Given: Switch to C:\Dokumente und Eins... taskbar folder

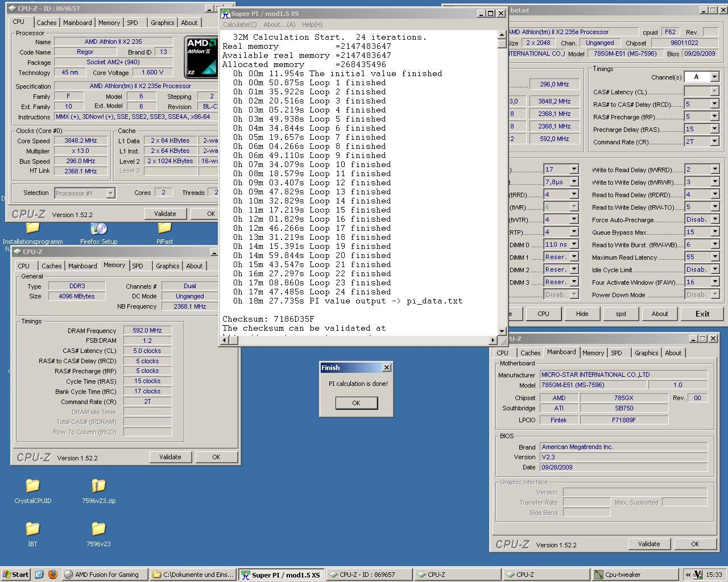Looking at the screenshot, I should point(193,575).
